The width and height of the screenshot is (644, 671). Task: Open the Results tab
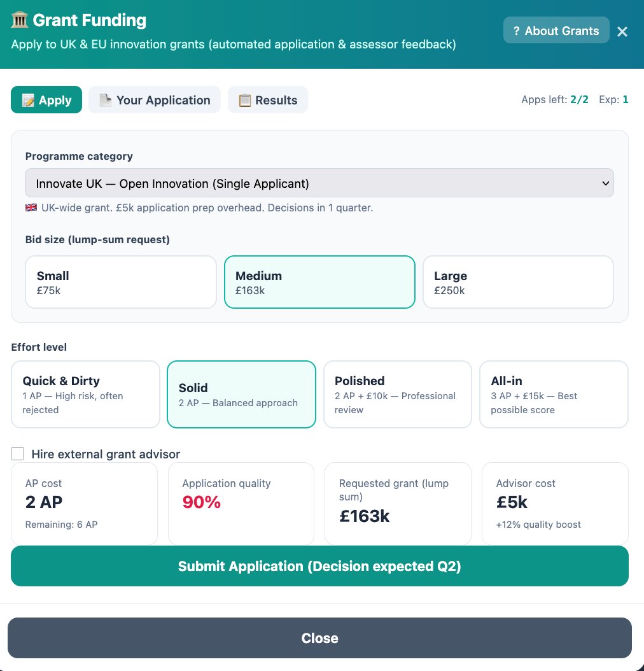point(268,100)
